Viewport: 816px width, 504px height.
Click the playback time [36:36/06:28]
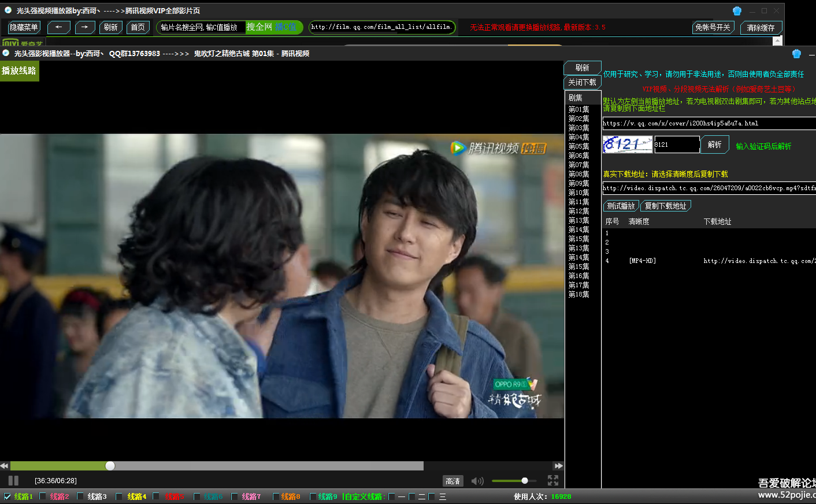tap(55, 481)
